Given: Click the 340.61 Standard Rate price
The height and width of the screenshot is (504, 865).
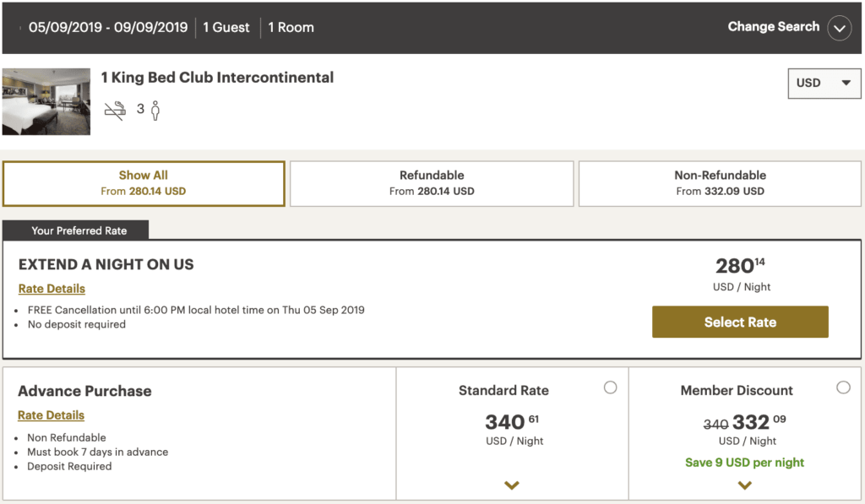Looking at the screenshot, I should [x=512, y=422].
